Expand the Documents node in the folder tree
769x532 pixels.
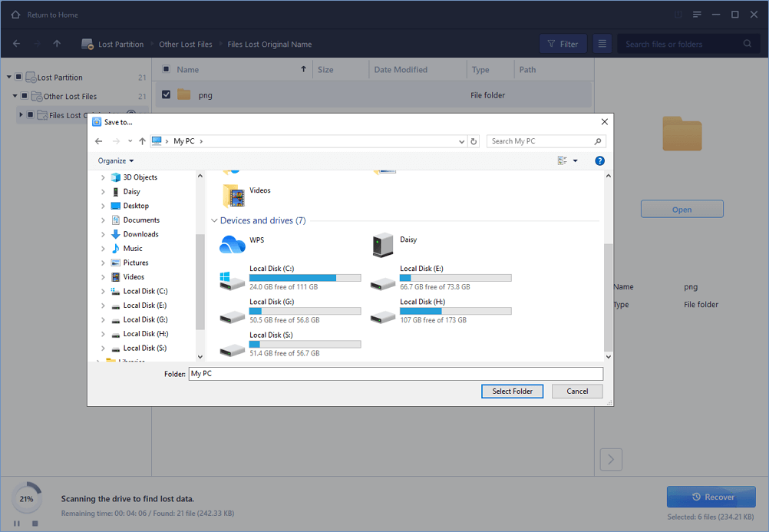click(x=103, y=220)
